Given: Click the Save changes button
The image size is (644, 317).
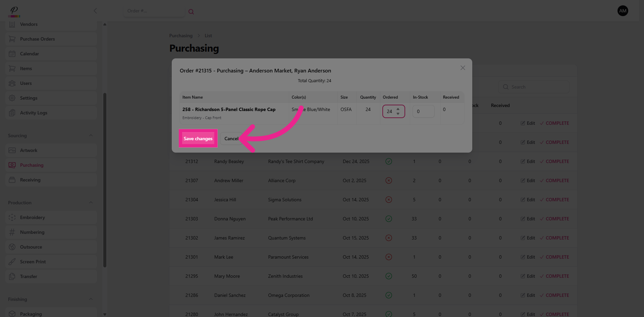Looking at the screenshot, I should 198,139.
